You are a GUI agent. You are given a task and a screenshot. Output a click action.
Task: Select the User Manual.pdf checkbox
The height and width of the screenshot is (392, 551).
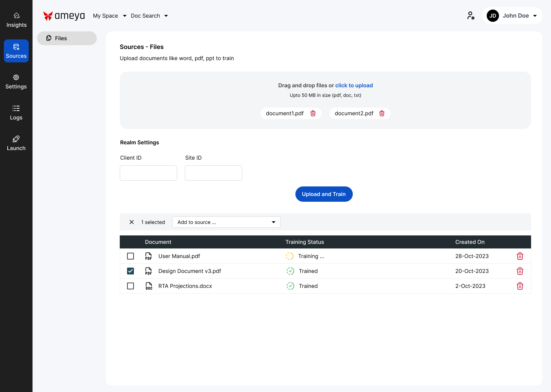click(130, 256)
